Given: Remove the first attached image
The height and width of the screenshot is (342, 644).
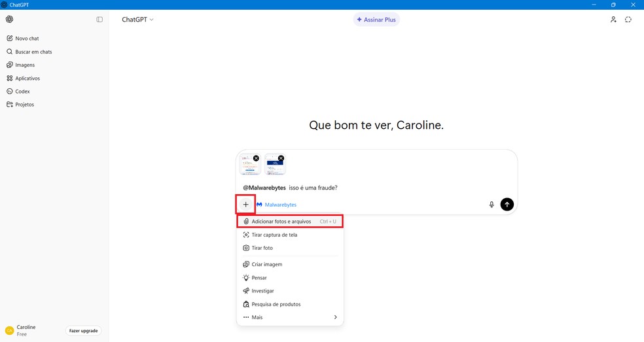Looking at the screenshot, I should tap(256, 158).
